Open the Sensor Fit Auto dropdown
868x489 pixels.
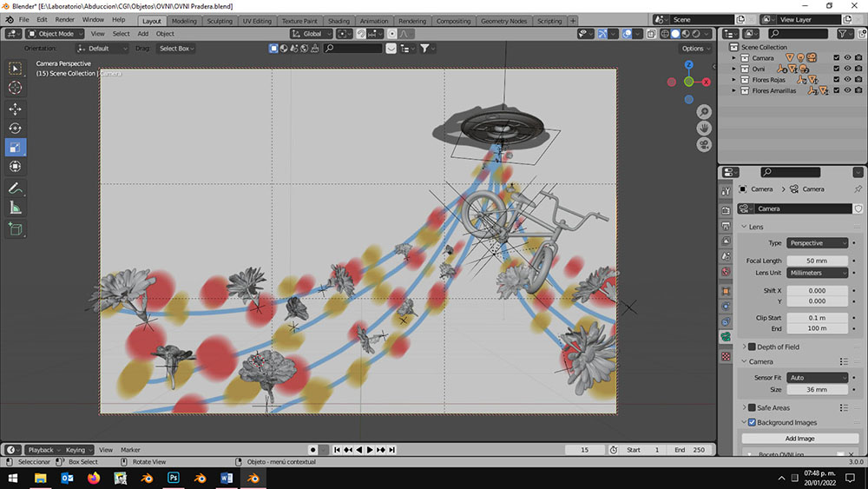click(x=818, y=378)
